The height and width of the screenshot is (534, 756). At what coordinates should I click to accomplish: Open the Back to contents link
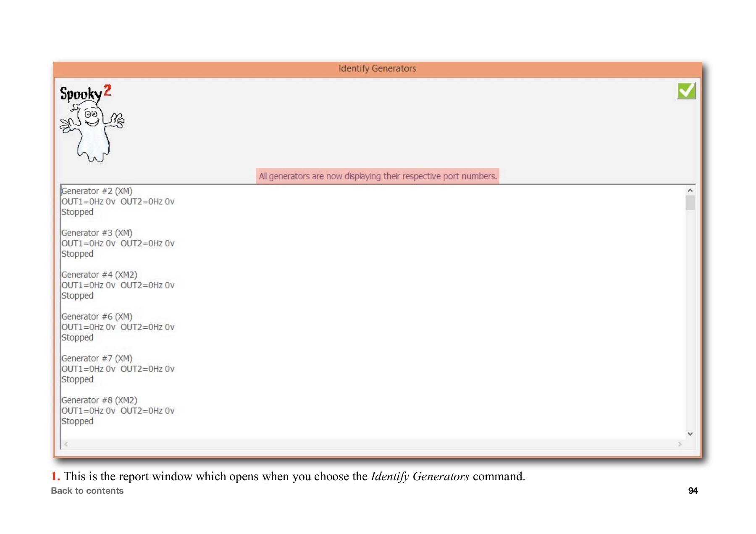click(x=87, y=490)
